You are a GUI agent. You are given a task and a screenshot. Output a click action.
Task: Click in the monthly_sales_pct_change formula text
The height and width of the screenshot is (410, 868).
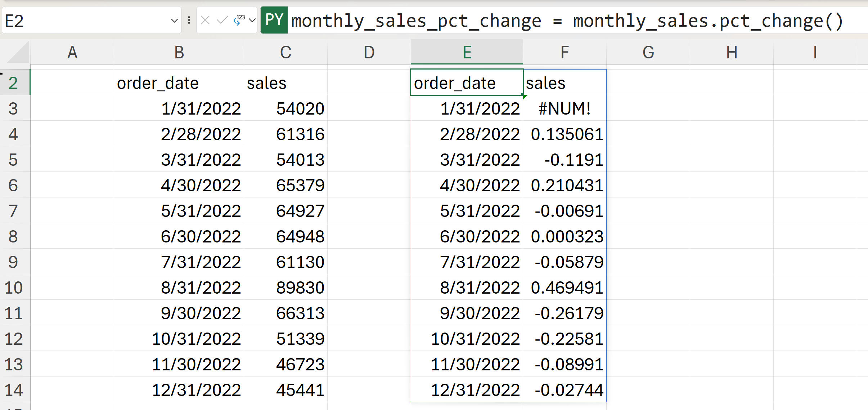pyautogui.click(x=565, y=21)
